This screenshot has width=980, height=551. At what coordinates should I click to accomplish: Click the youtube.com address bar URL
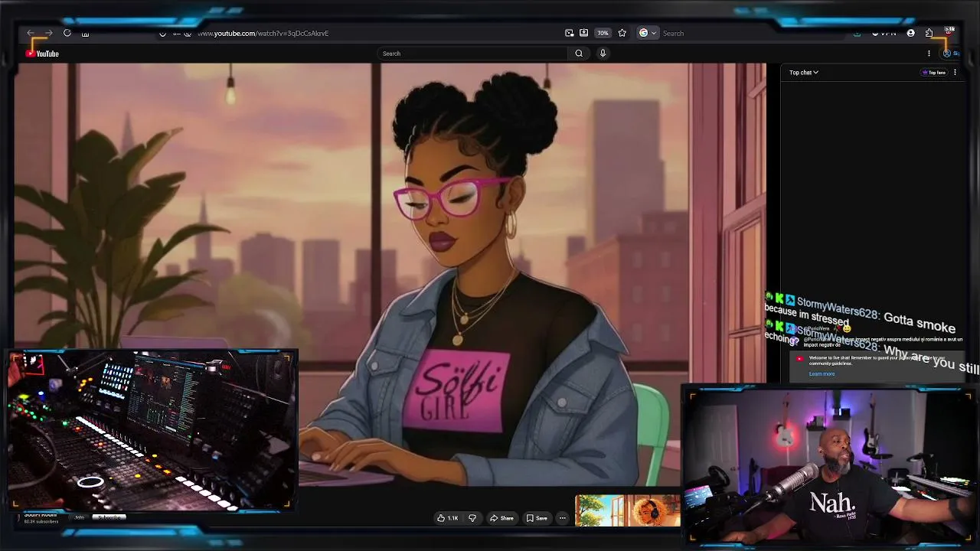pyautogui.click(x=263, y=34)
